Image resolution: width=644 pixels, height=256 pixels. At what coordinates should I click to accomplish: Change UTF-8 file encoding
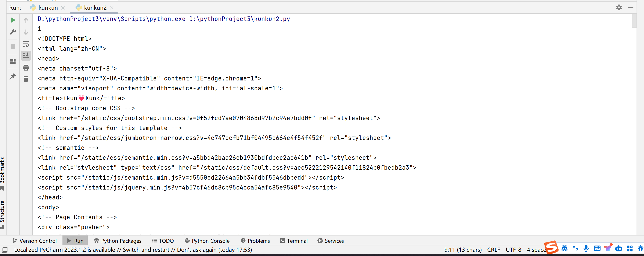coord(513,250)
